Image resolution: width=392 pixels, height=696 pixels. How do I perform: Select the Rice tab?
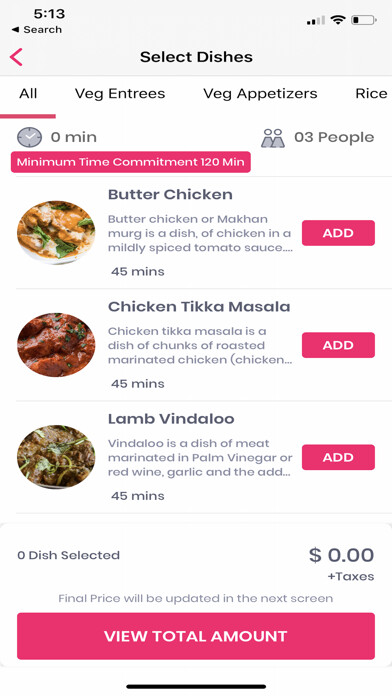point(371,94)
